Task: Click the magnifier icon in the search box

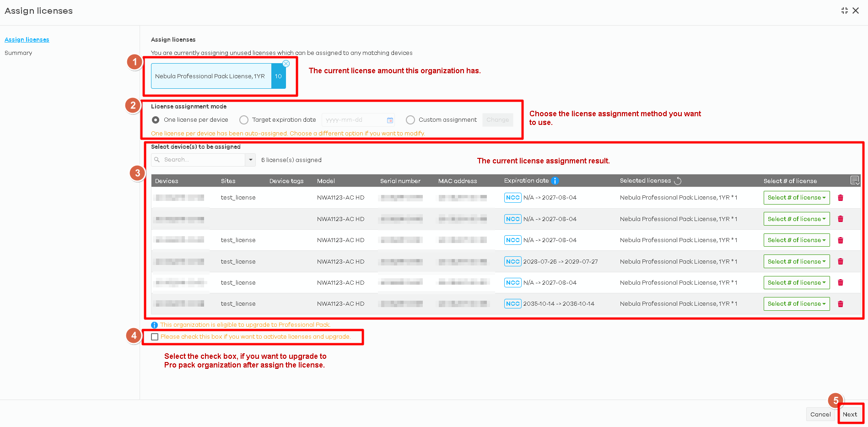Action: [x=157, y=160]
